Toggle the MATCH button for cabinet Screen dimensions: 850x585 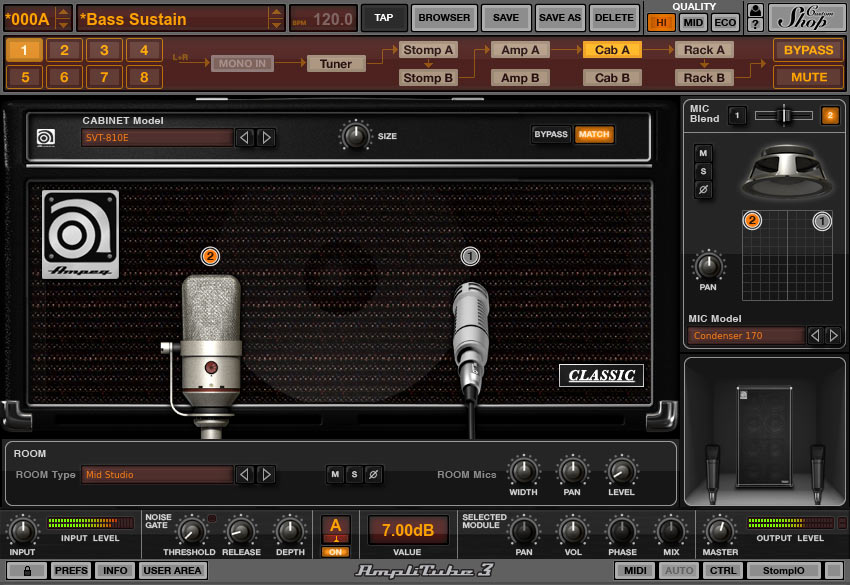(x=594, y=134)
